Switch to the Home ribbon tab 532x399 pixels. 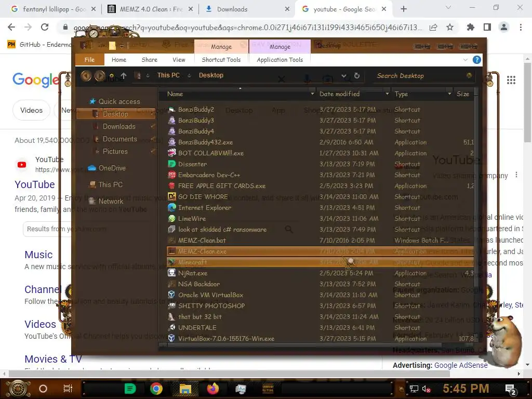[x=119, y=60]
